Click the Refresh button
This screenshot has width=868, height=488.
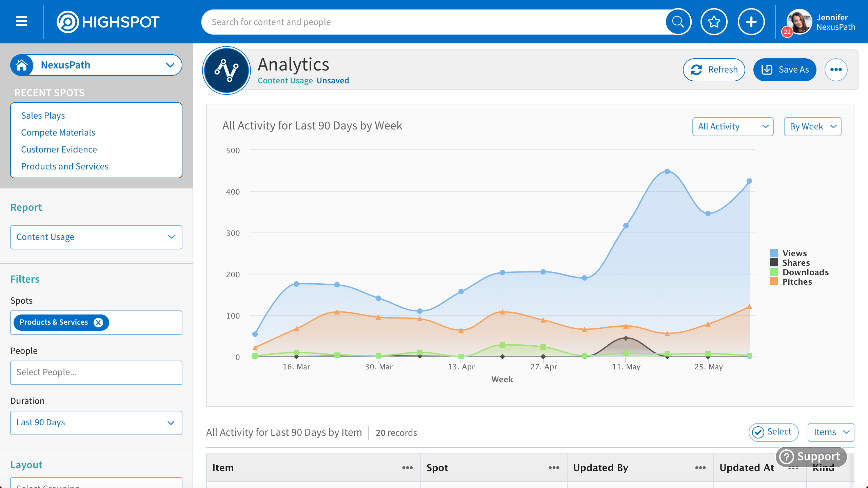(714, 70)
